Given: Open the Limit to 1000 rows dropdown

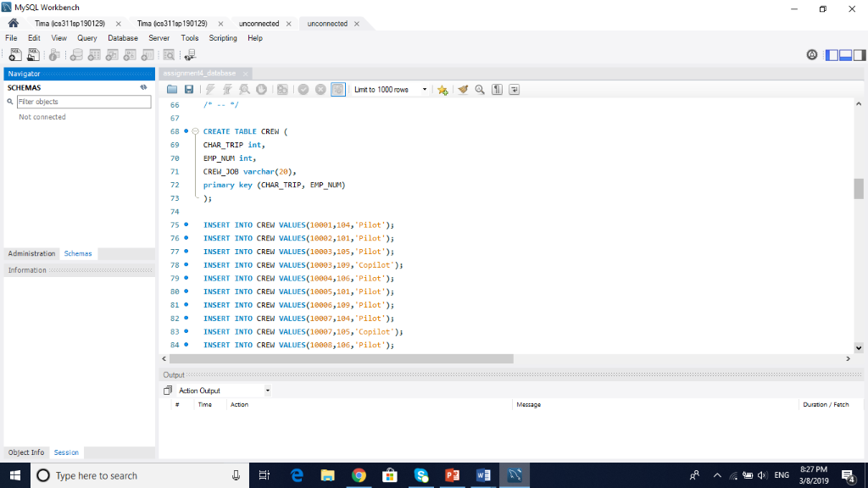Looking at the screenshot, I should [425, 89].
